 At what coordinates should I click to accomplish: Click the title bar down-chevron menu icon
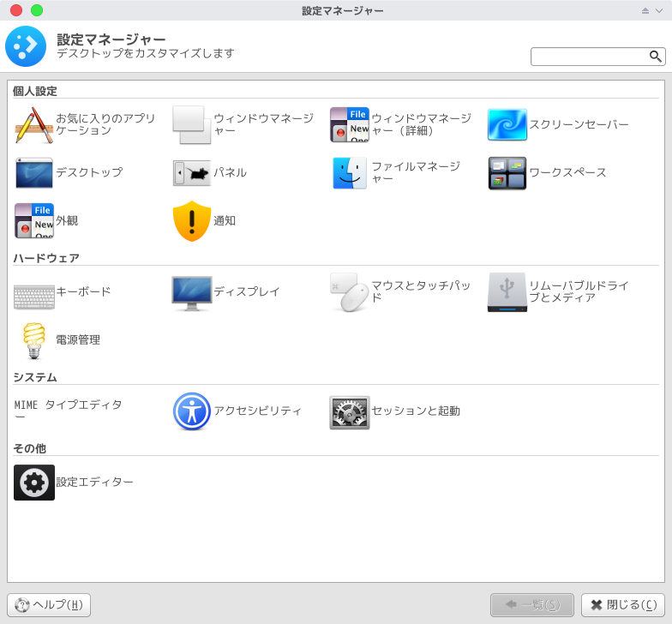tap(659, 10)
